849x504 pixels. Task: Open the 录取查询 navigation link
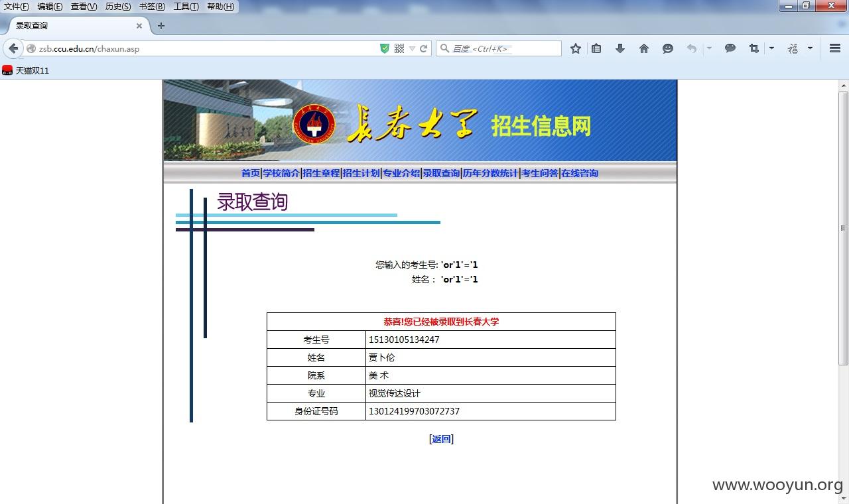(x=441, y=173)
